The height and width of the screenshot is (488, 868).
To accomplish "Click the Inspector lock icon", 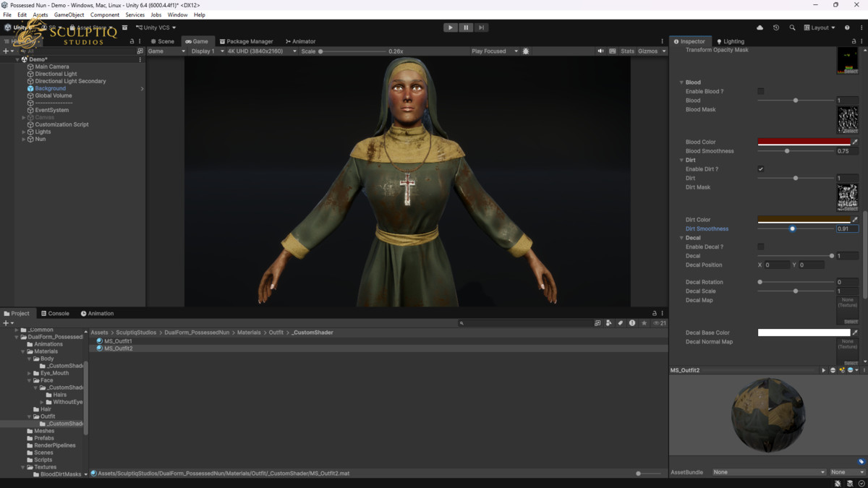I will (854, 41).
